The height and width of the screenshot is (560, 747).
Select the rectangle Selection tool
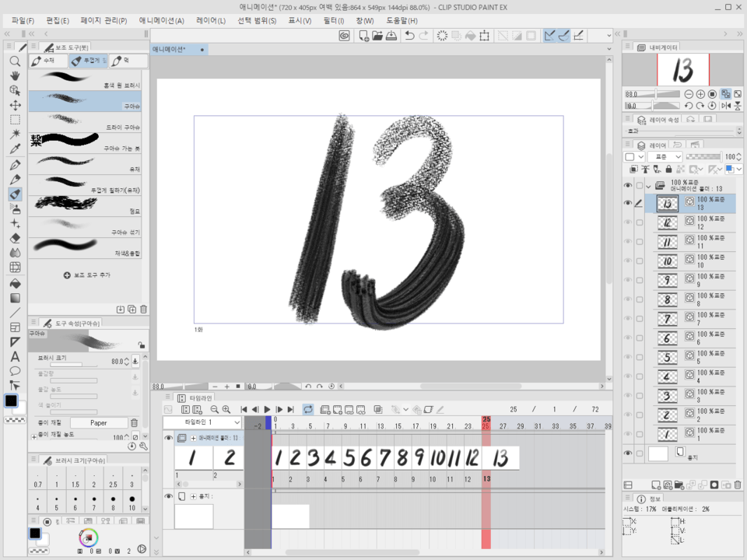(x=15, y=120)
